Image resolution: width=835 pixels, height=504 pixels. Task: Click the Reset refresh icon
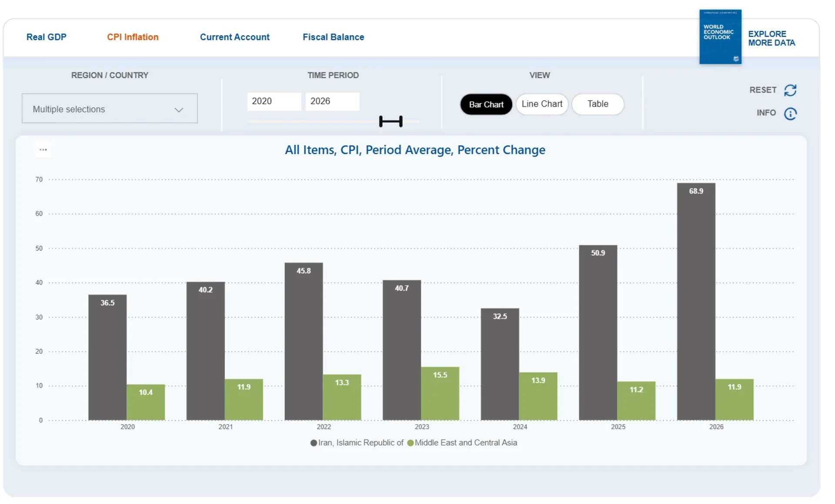790,90
